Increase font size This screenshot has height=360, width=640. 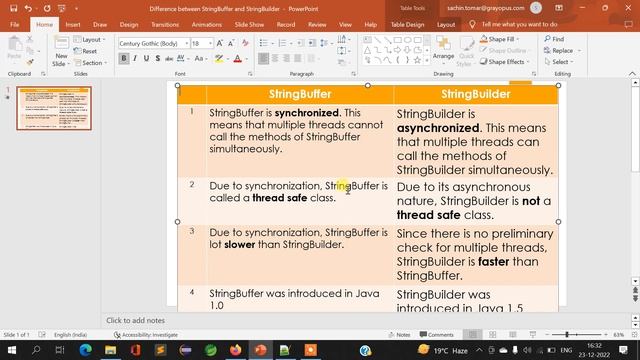[220, 43]
